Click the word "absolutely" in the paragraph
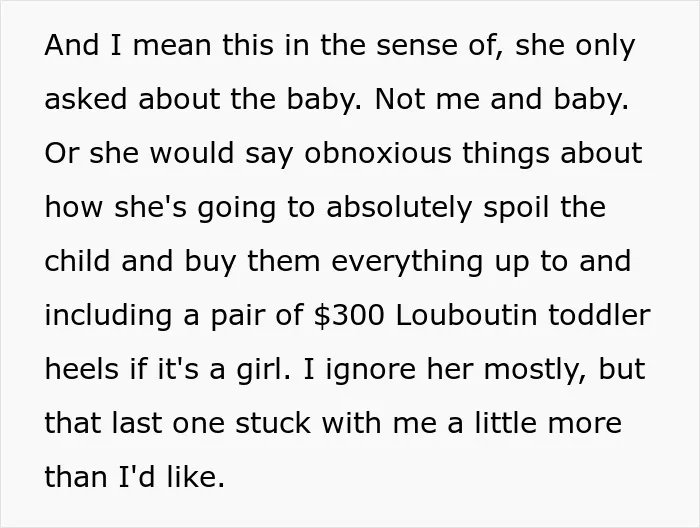 pyautogui.click(x=399, y=208)
